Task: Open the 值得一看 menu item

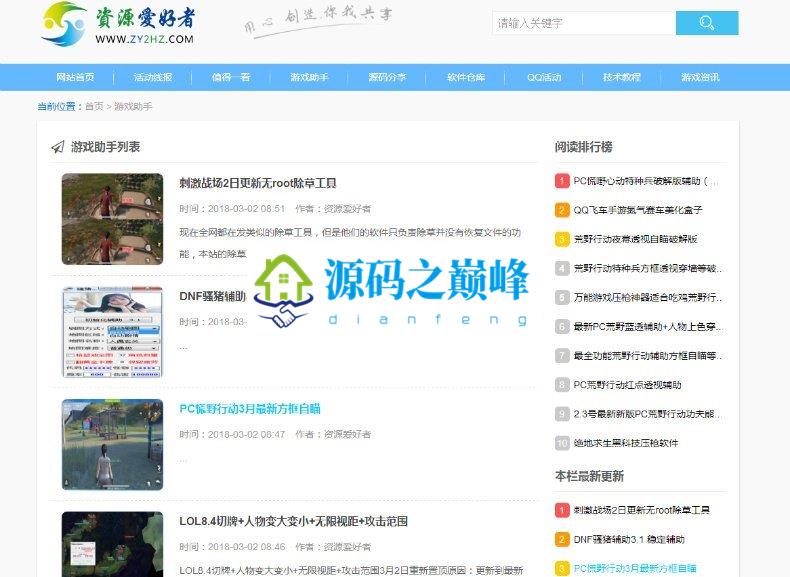Action: tap(231, 77)
